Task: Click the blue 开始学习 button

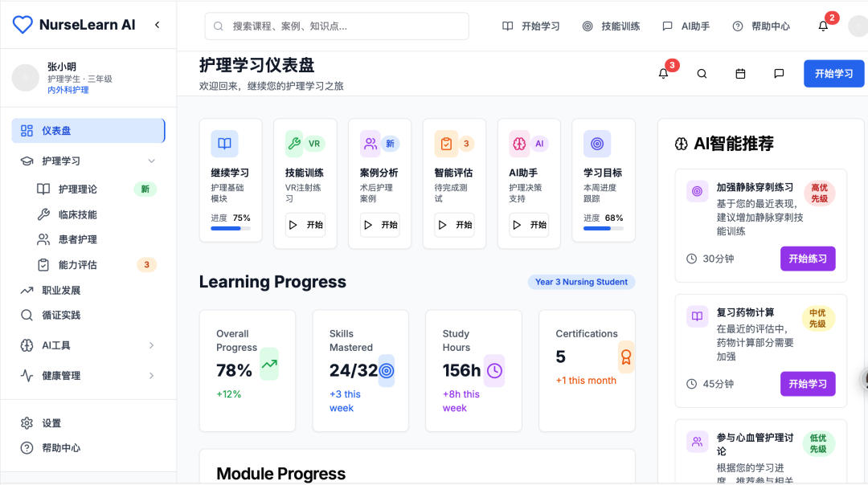Action: [x=833, y=74]
